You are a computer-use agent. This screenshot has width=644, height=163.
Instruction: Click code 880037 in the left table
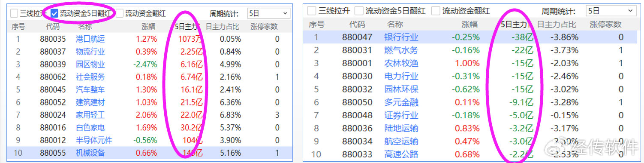pyautogui.click(x=53, y=52)
